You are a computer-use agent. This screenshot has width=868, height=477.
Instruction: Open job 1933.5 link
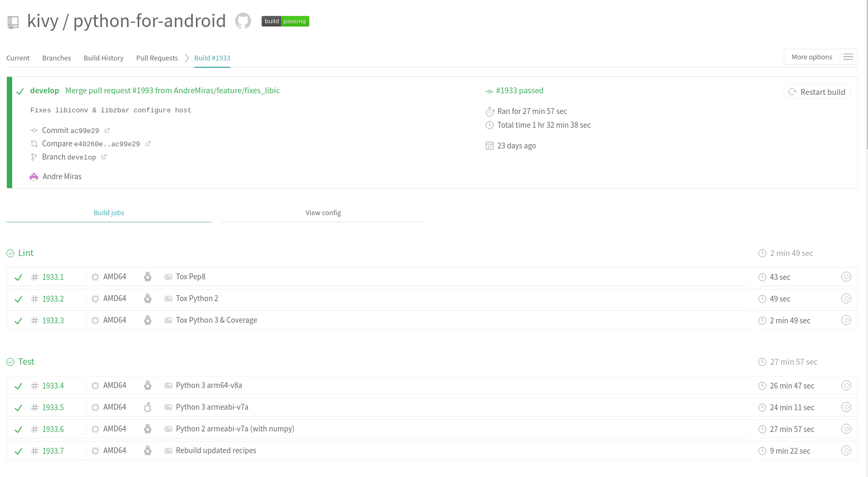[x=53, y=408]
